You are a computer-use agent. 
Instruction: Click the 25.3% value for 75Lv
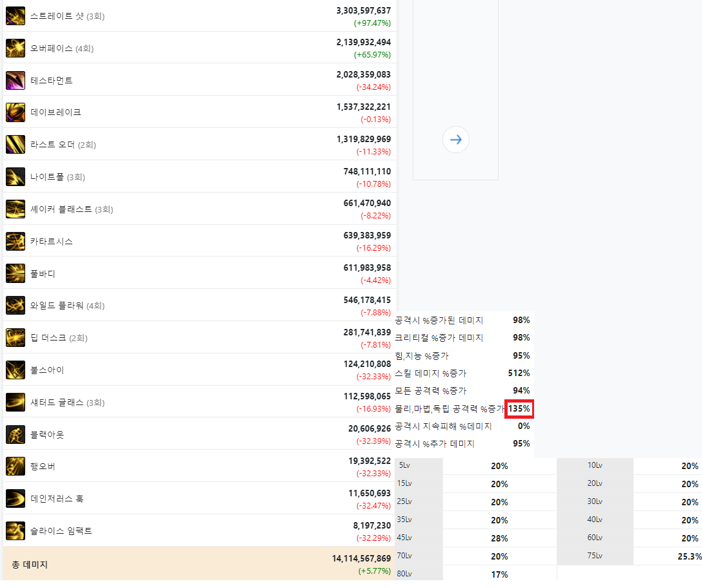coord(690,556)
